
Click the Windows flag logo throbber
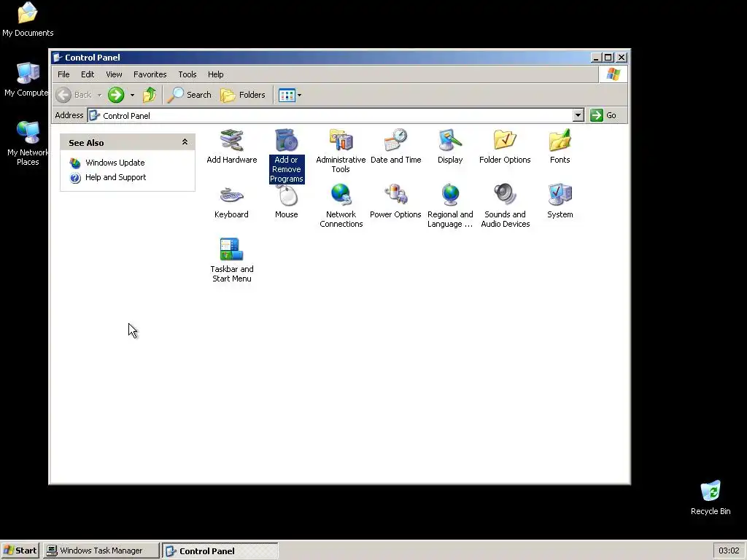tap(613, 74)
